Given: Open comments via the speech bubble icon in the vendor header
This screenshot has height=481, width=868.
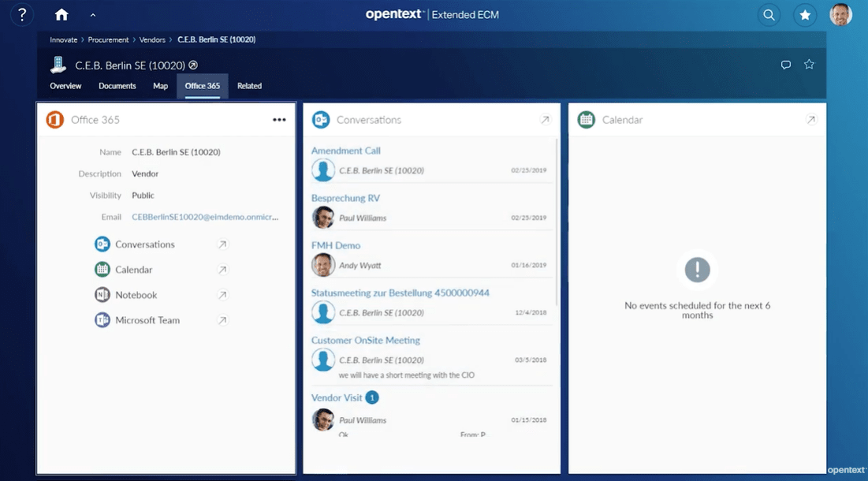Looking at the screenshot, I should point(786,65).
